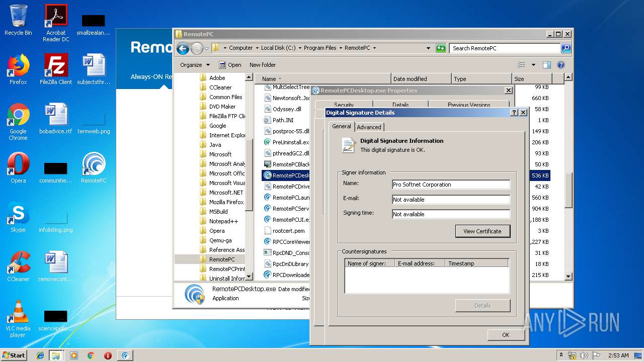Click the Timestamp column in Countersignatures
The image size is (644, 362).
476,263
